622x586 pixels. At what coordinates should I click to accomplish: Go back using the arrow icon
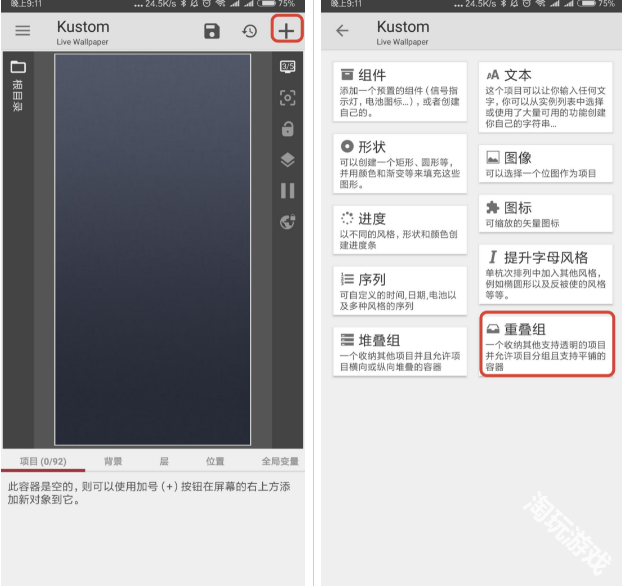click(x=342, y=31)
